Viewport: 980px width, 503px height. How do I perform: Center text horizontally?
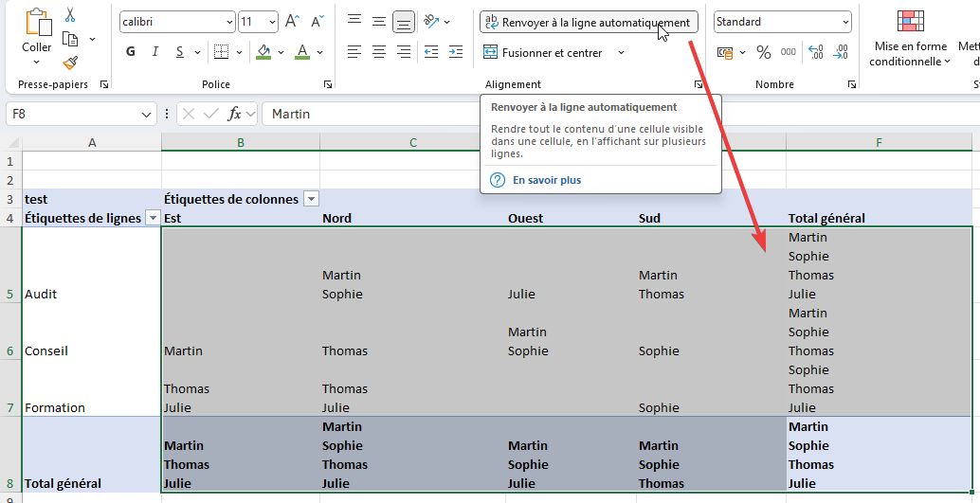(x=379, y=52)
